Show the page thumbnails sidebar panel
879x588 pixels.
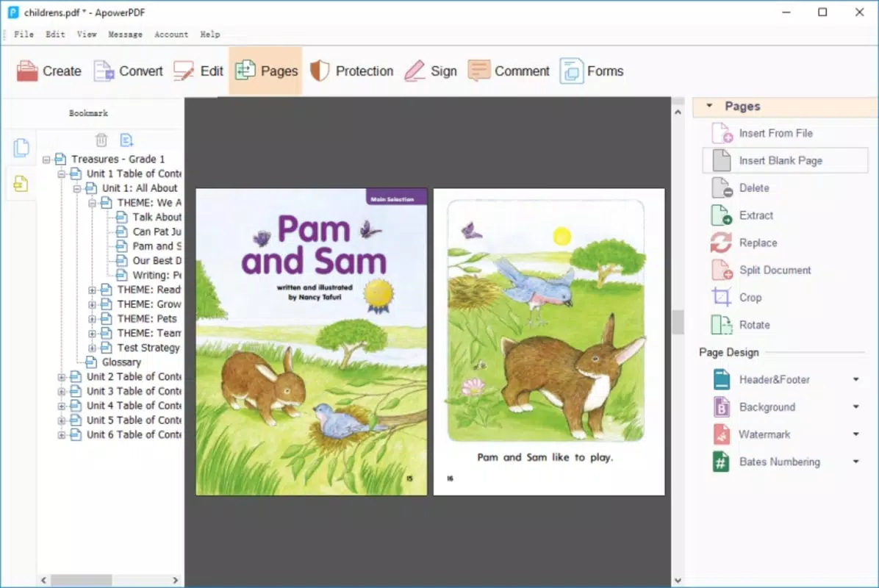click(x=21, y=148)
